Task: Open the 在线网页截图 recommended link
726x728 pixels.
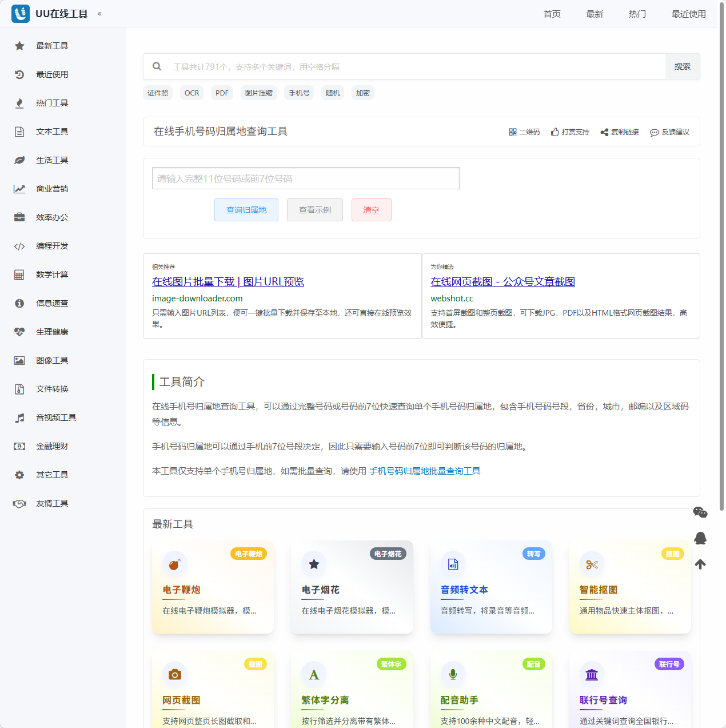Action: [502, 281]
